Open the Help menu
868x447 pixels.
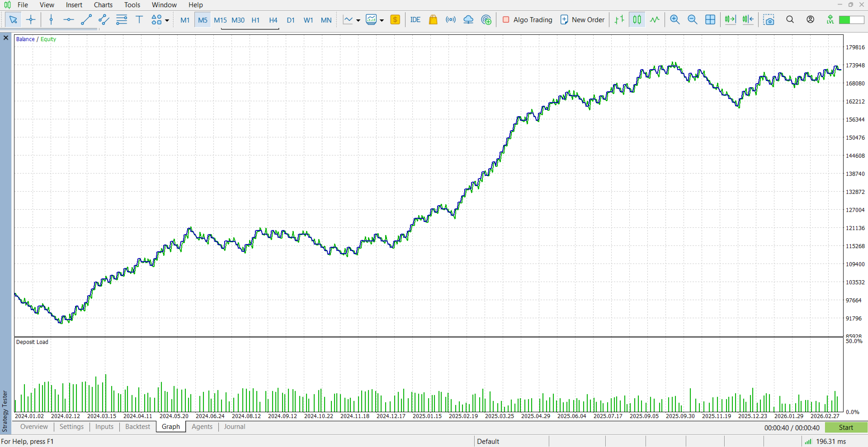point(196,5)
